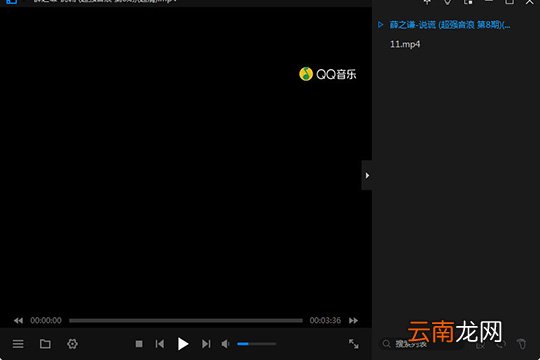540x360 pixels.
Task: Click the player logo in title bar
Action: click(11, 2)
